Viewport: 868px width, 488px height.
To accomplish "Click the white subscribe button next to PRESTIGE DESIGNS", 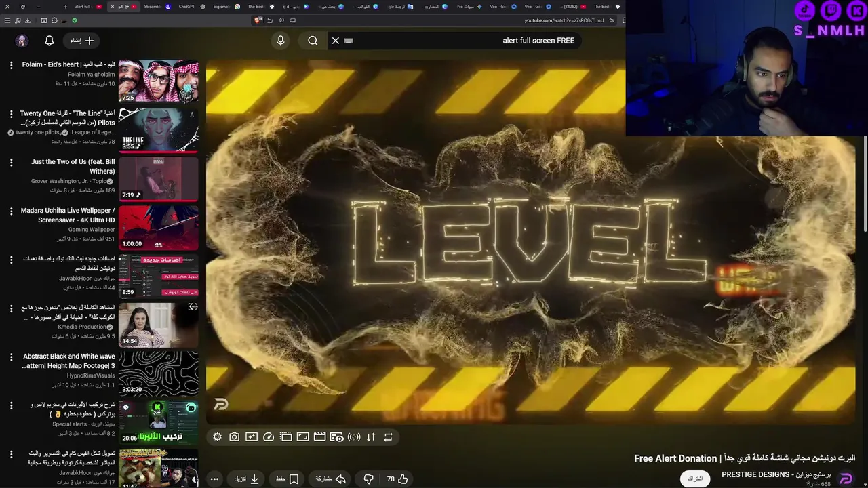I will point(695,479).
